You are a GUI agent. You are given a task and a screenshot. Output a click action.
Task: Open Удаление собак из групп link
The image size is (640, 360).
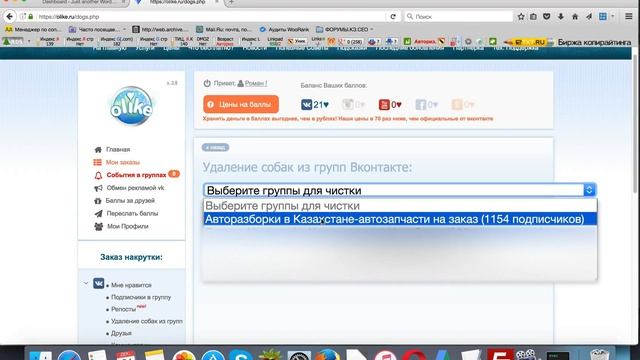[x=147, y=321]
